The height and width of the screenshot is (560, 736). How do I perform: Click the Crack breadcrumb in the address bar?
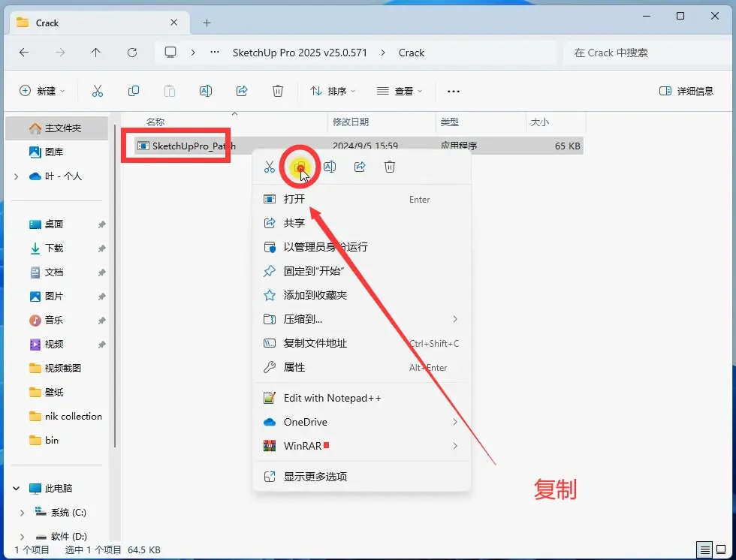pos(412,53)
